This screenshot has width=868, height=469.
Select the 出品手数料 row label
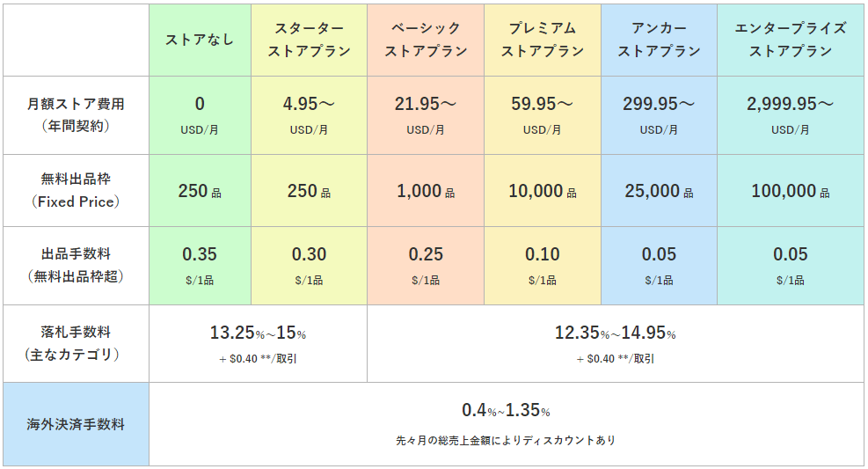coord(76,265)
